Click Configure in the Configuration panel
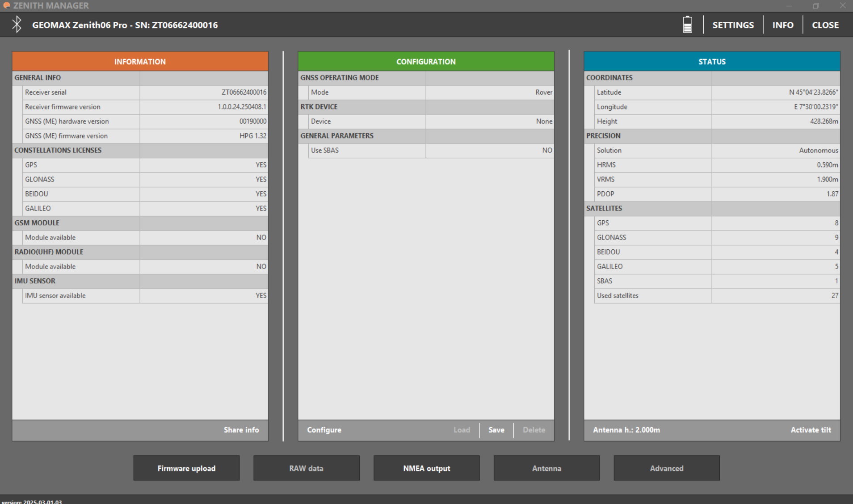Viewport: 853px width, 504px height. (x=324, y=430)
